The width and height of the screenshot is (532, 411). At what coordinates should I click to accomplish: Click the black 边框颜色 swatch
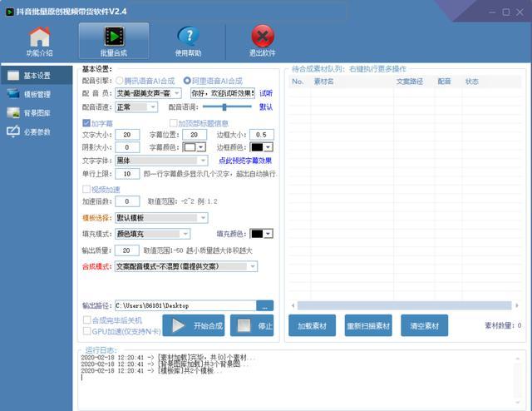click(257, 147)
